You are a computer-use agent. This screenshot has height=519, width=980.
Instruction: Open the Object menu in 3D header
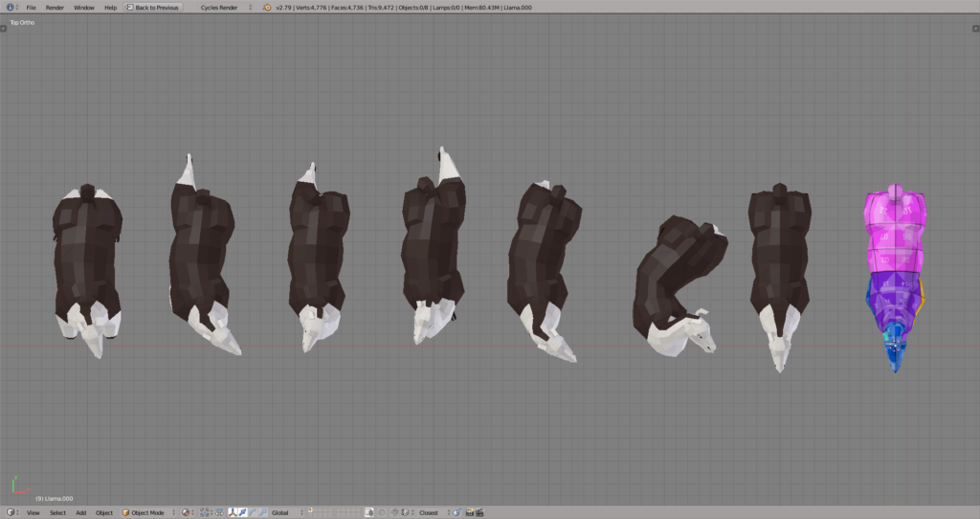103,512
